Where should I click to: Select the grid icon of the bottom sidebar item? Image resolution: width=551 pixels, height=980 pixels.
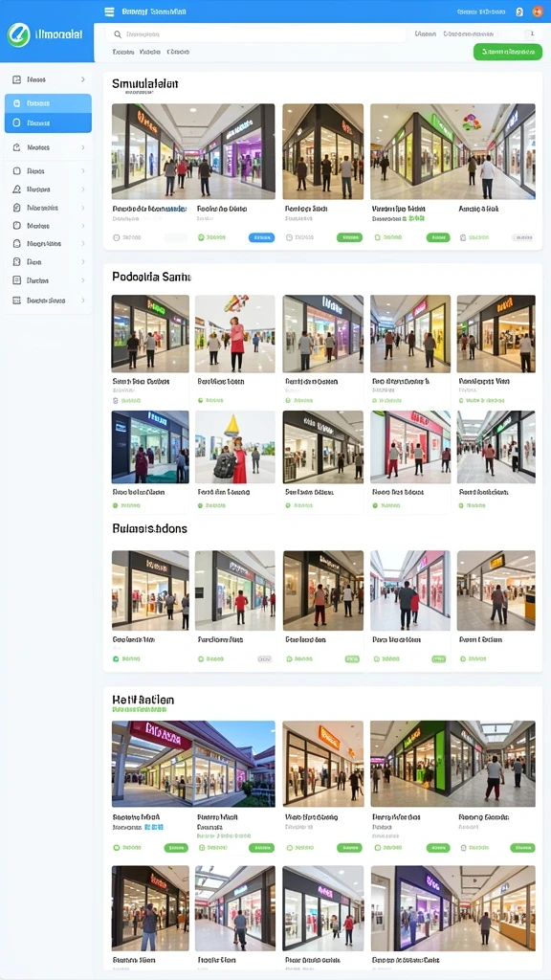17,300
